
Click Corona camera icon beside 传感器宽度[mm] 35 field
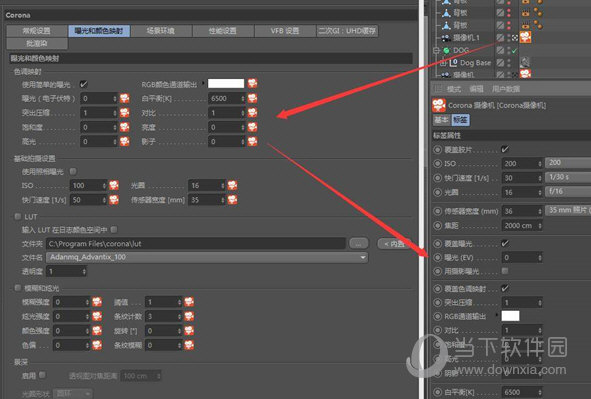pos(233,200)
